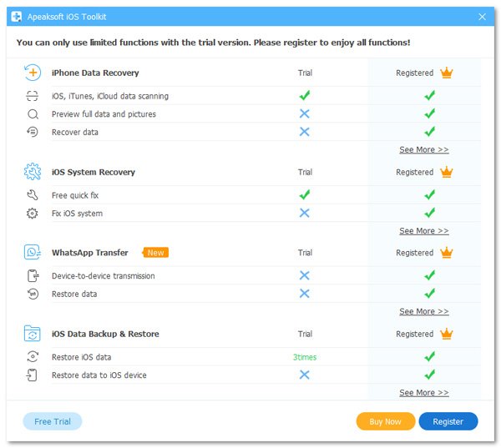Image resolution: width=501 pixels, height=448 pixels.
Task: Click the iOS Data Backup & Restore heading
Action: (x=105, y=334)
